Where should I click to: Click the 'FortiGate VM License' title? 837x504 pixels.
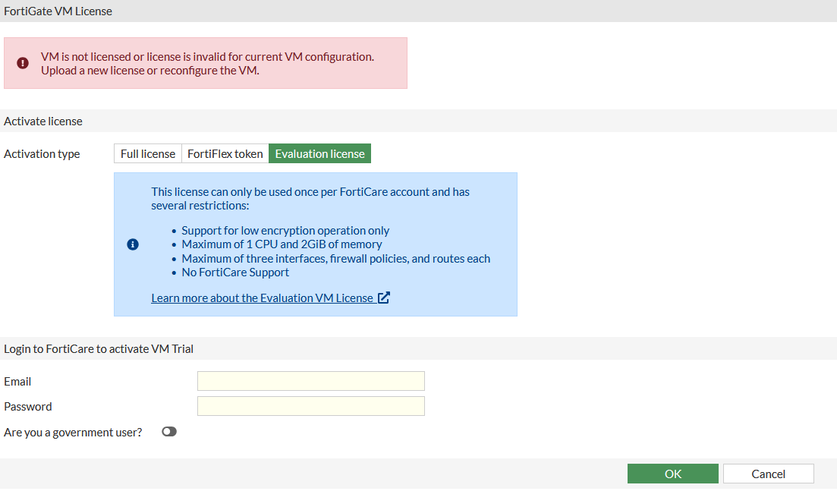58,11
